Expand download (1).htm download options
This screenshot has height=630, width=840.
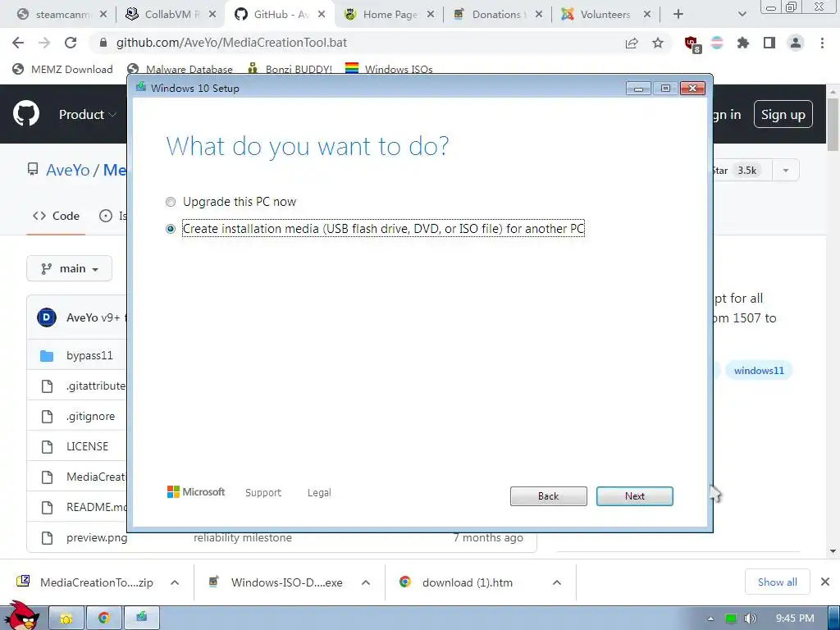click(557, 582)
